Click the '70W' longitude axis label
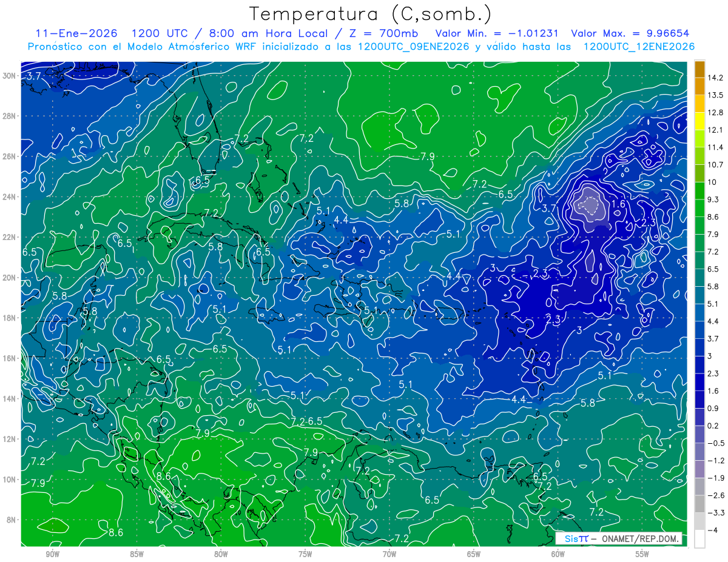 [389, 554]
